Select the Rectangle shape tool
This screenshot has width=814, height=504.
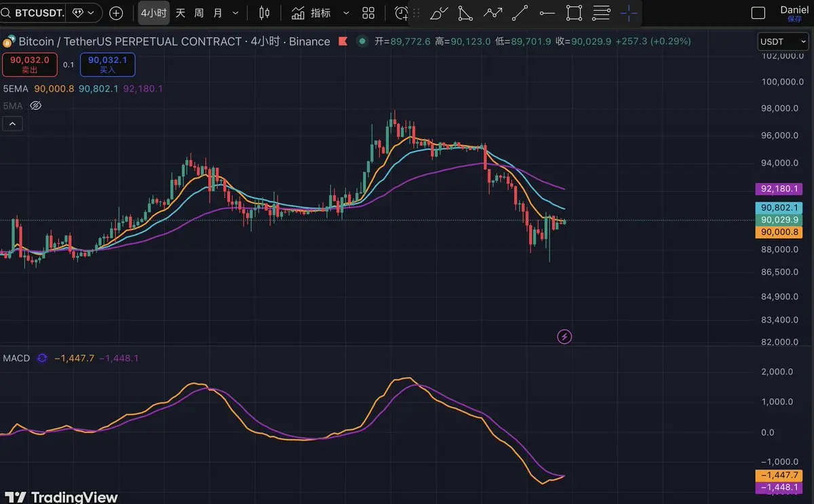tap(574, 12)
